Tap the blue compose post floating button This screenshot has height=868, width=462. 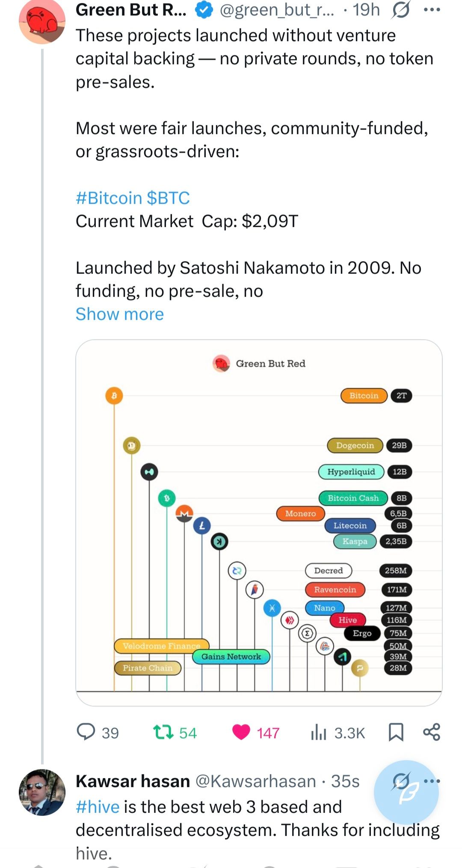pos(406,793)
